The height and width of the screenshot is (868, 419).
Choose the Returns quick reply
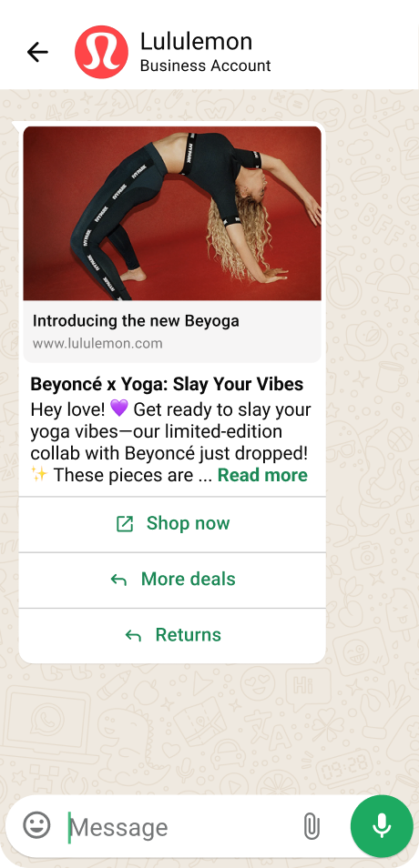(x=172, y=635)
